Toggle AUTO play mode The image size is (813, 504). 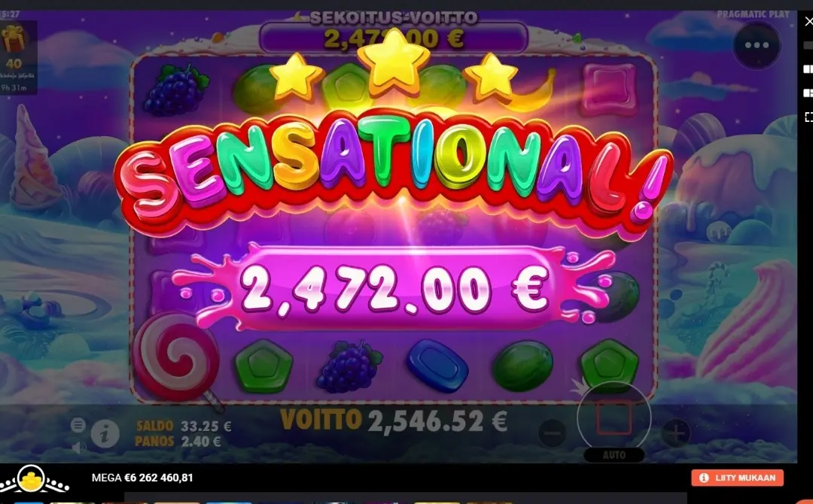[614, 455]
